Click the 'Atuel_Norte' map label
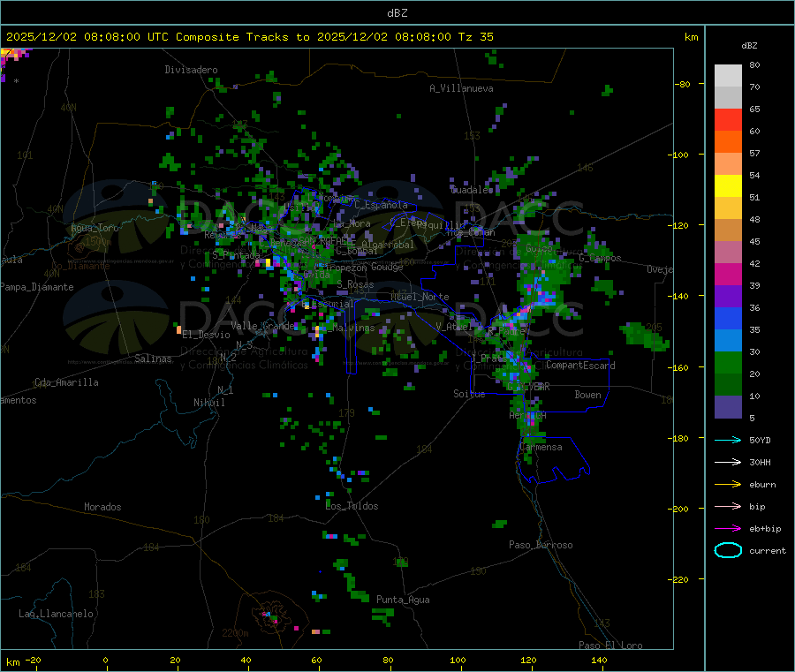 (420, 297)
